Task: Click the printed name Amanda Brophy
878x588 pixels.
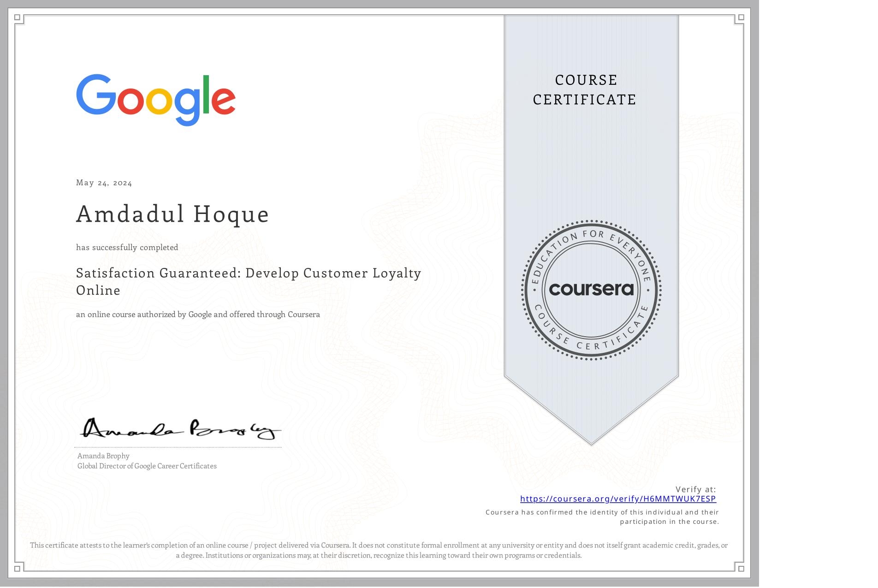Action: coord(103,456)
